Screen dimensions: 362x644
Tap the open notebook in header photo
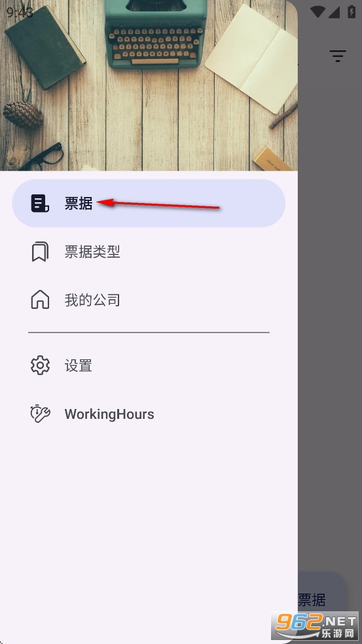point(251,58)
